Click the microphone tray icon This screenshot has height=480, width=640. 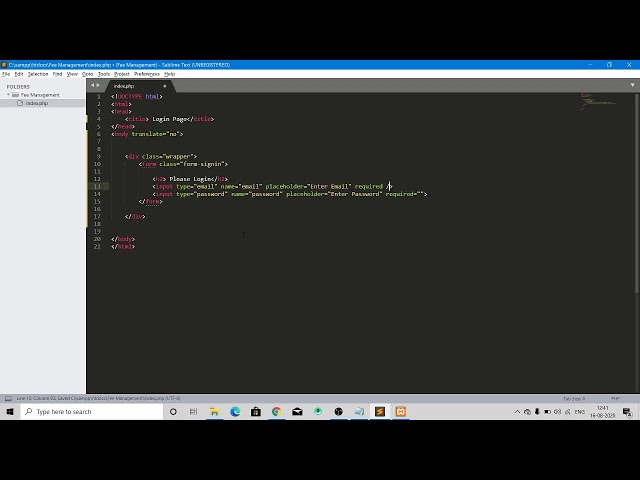point(537,412)
